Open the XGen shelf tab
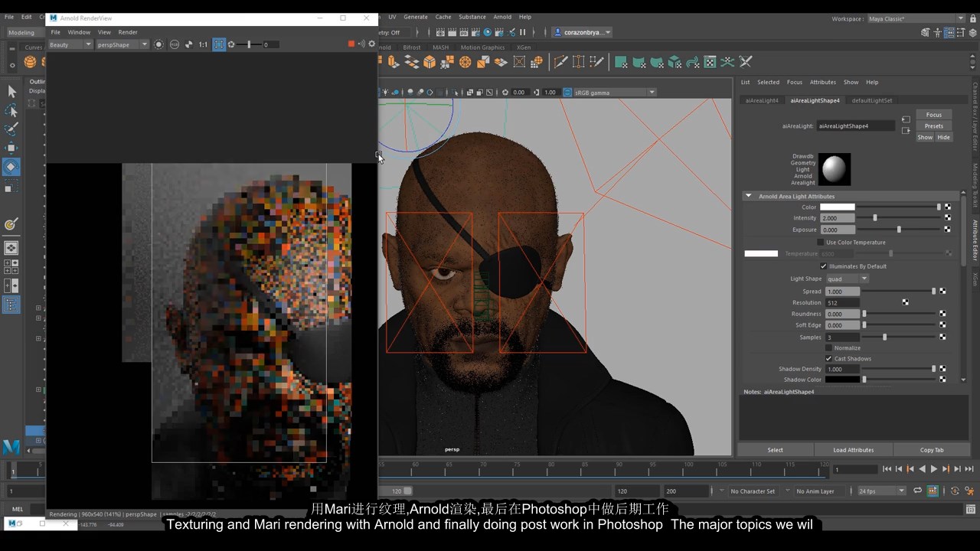Viewport: 980px width, 551px height. [524, 47]
